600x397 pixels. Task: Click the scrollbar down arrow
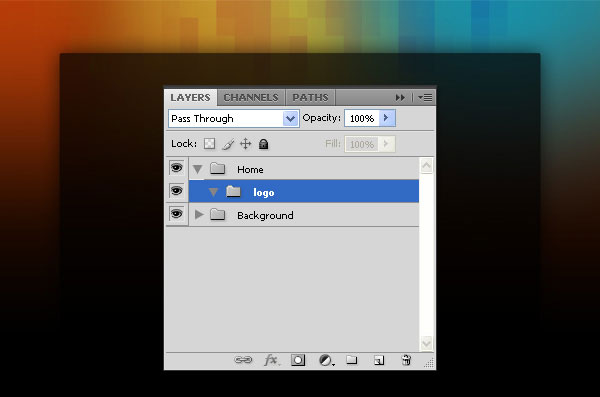tap(426, 343)
